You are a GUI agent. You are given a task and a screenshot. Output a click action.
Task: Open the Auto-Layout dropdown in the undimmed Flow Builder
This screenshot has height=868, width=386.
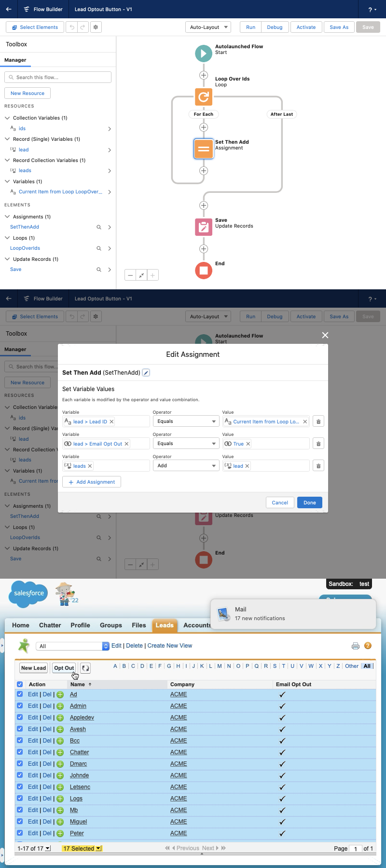coord(208,27)
